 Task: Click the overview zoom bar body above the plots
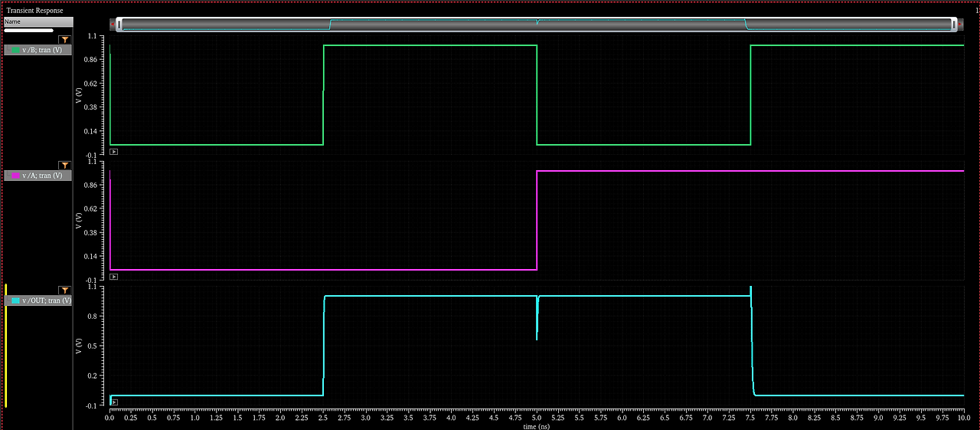pyautogui.click(x=537, y=25)
